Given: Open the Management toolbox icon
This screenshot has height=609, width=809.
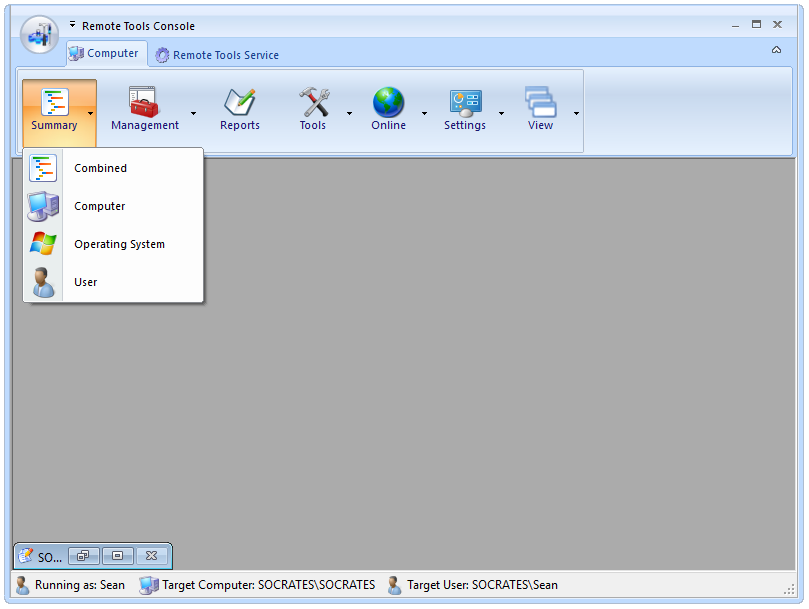Looking at the screenshot, I should pyautogui.click(x=143, y=102).
